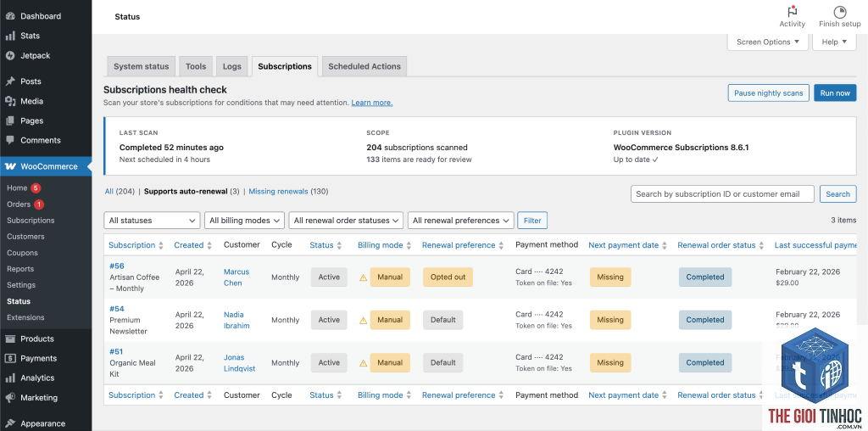Open subscription #54 link
868x431 pixels.
pos(116,309)
